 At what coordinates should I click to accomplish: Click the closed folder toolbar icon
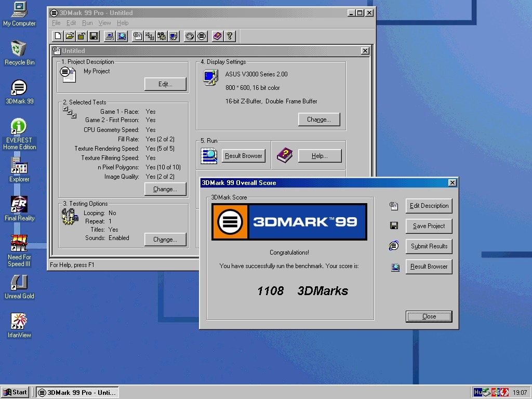tap(82, 36)
